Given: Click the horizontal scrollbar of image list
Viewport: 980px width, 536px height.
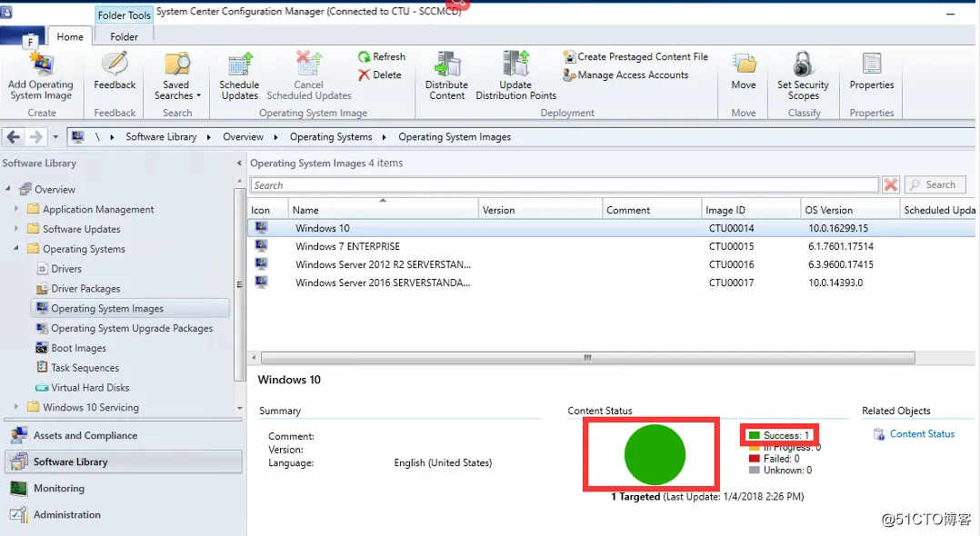Looking at the screenshot, I should 587,357.
